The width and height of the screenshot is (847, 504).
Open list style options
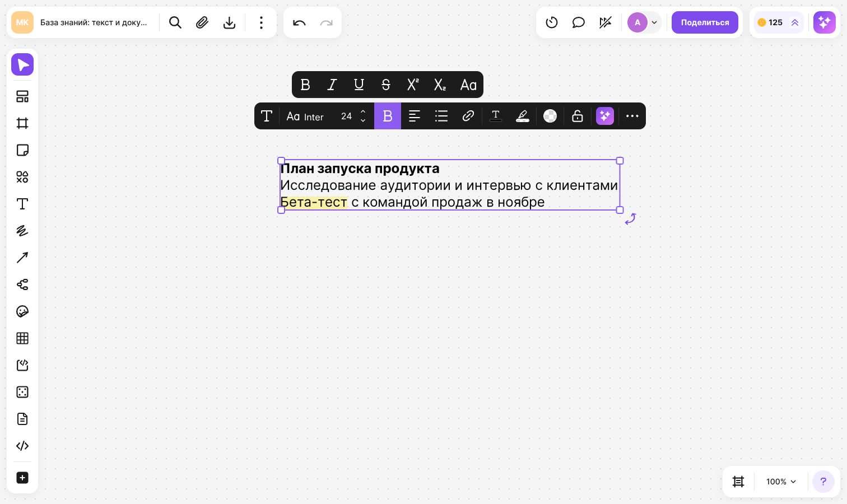click(x=441, y=116)
